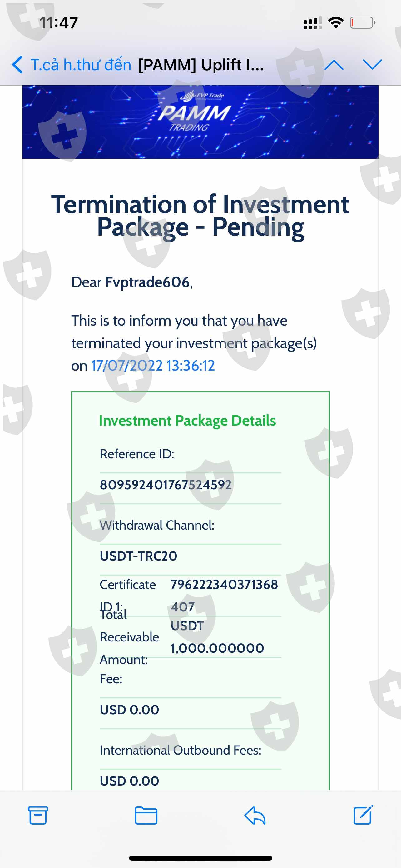The width and height of the screenshot is (401, 868).
Task: Tap the USDT-TRC20 withdrawal channel value
Action: [x=138, y=556]
